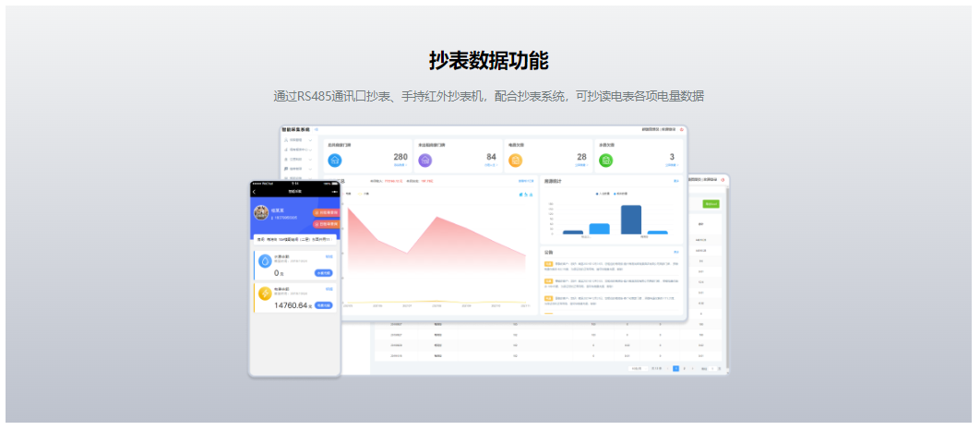Click the red power icon at dashboard top-right

[x=682, y=130]
